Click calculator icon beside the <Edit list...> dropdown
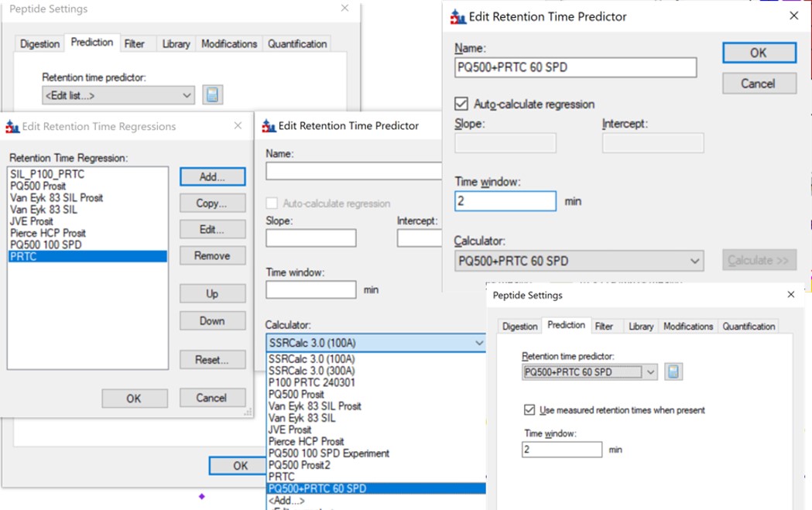 (212, 95)
